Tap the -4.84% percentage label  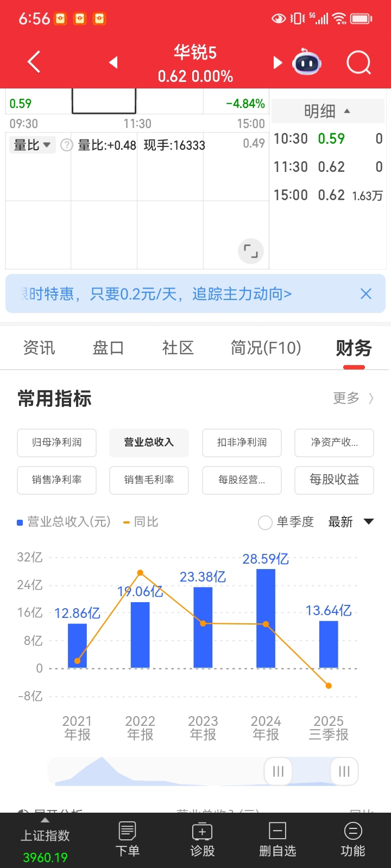(245, 104)
